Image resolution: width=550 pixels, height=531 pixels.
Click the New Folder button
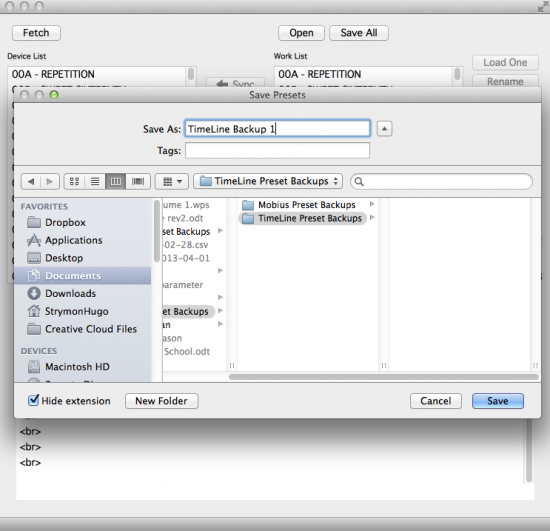[162, 401]
